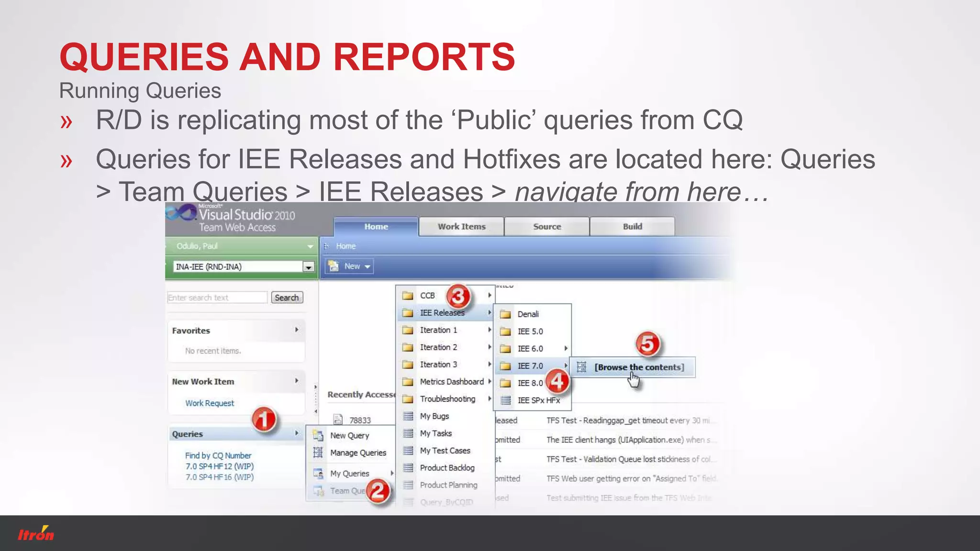Click the IEE Releases folder icon
This screenshot has width=980, height=551.
408,313
